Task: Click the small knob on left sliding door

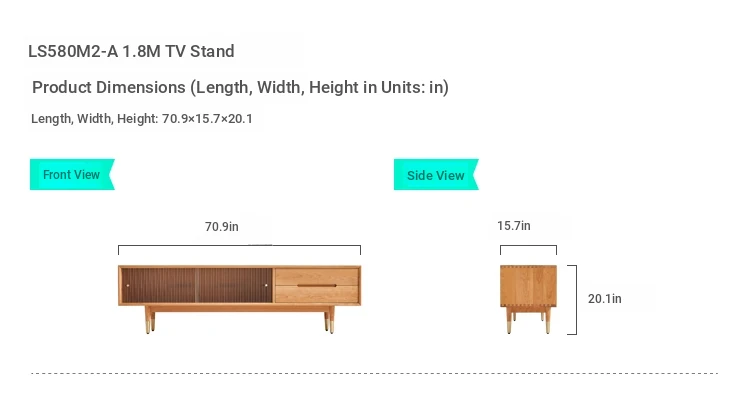Action: click(128, 285)
